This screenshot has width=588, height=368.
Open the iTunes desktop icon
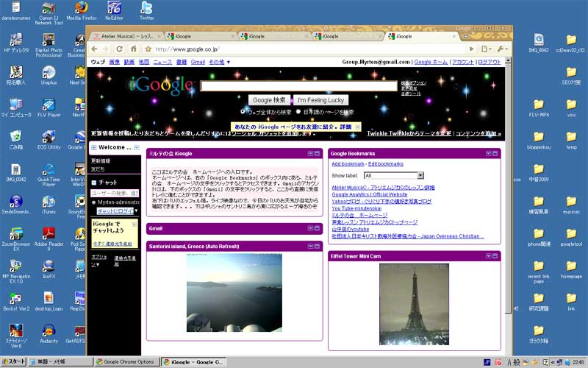[49, 205]
